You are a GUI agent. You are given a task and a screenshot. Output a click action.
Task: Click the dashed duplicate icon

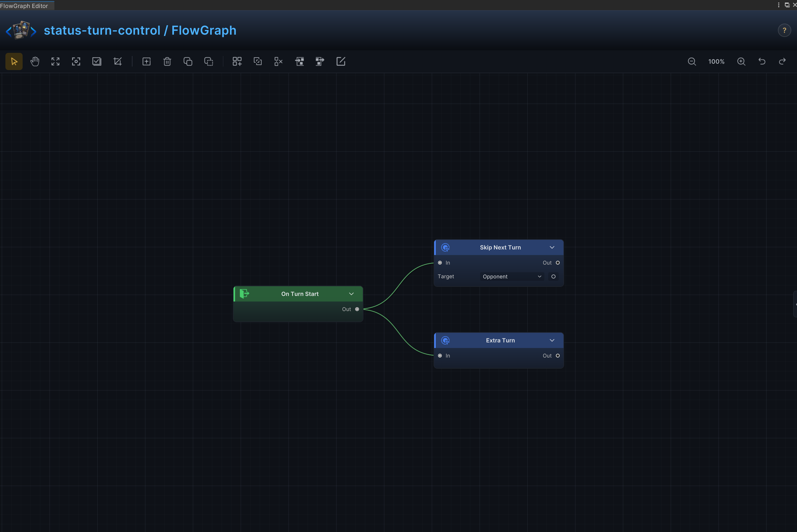point(208,61)
